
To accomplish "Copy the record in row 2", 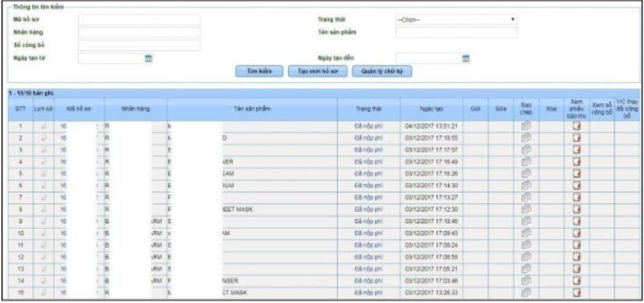I will 526,139.
